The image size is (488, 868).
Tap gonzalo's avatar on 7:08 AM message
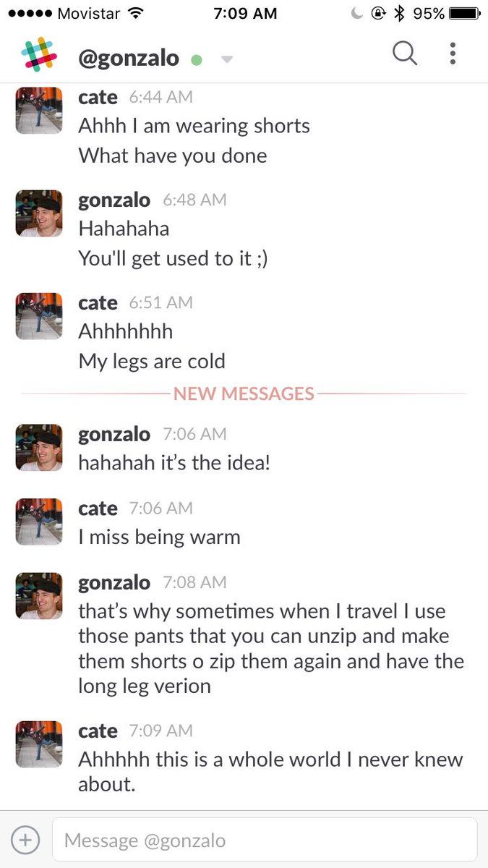[39, 596]
